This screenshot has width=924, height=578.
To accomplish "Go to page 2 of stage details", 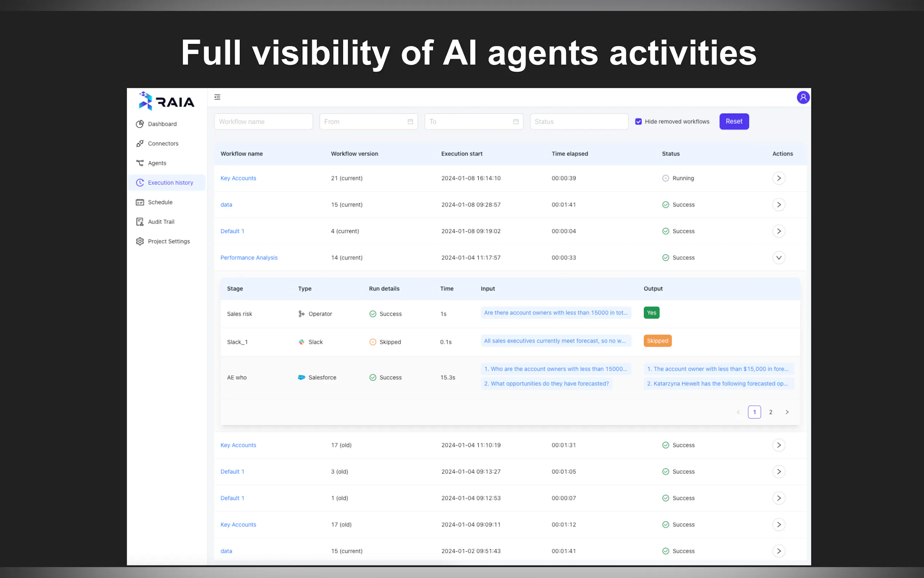I will point(770,412).
